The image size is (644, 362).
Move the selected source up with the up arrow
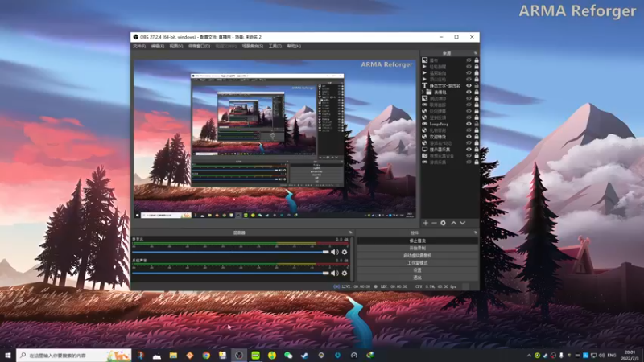[454, 223]
